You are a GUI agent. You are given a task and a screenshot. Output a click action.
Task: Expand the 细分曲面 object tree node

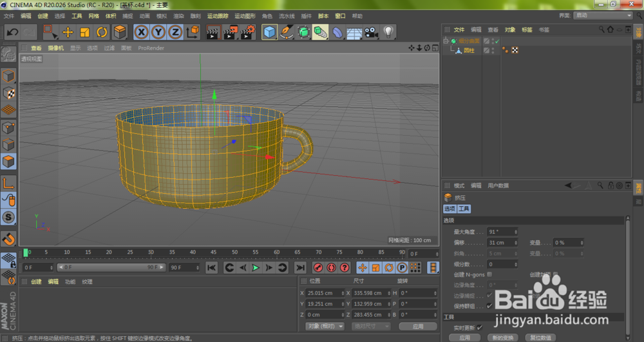(445, 41)
